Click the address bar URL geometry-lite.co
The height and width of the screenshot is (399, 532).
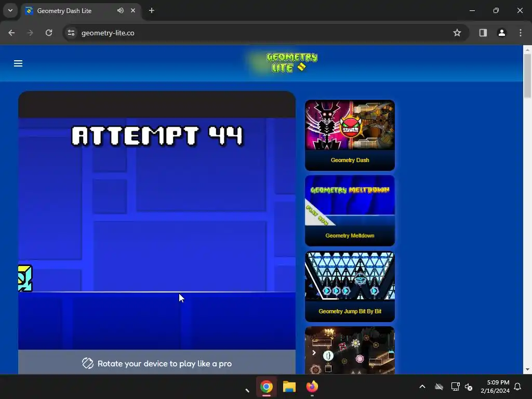(108, 33)
